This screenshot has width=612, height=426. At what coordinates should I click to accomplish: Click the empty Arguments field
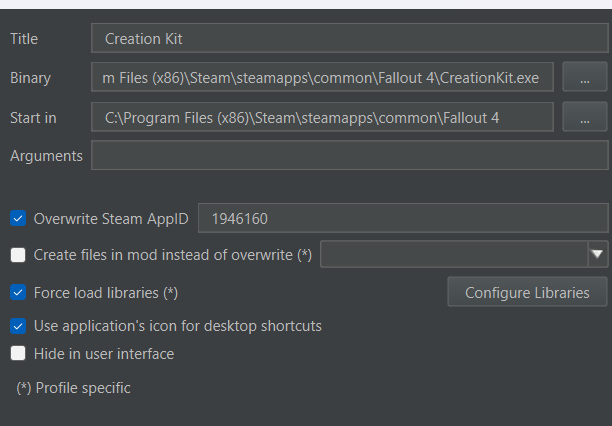[x=350, y=155]
